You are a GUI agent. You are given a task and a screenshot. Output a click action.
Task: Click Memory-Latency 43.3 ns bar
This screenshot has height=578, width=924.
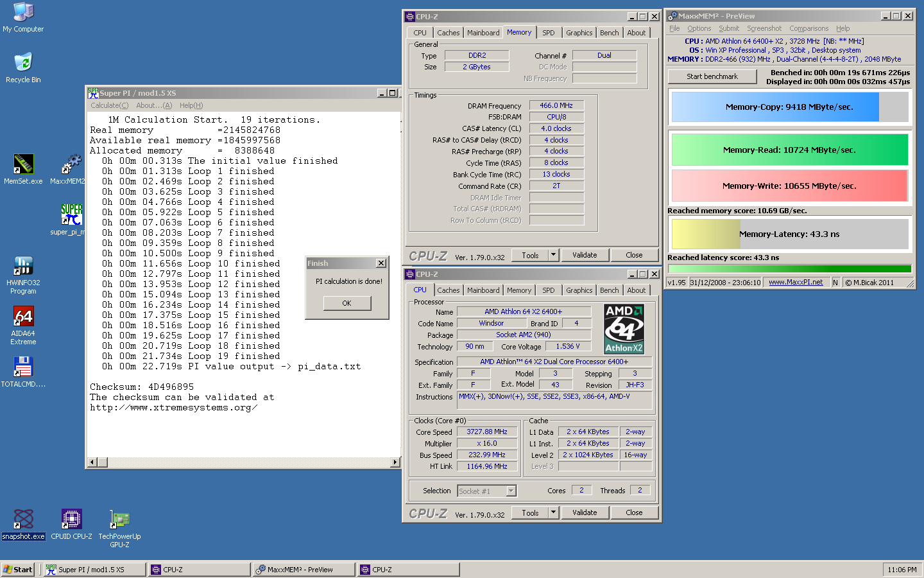(x=790, y=234)
